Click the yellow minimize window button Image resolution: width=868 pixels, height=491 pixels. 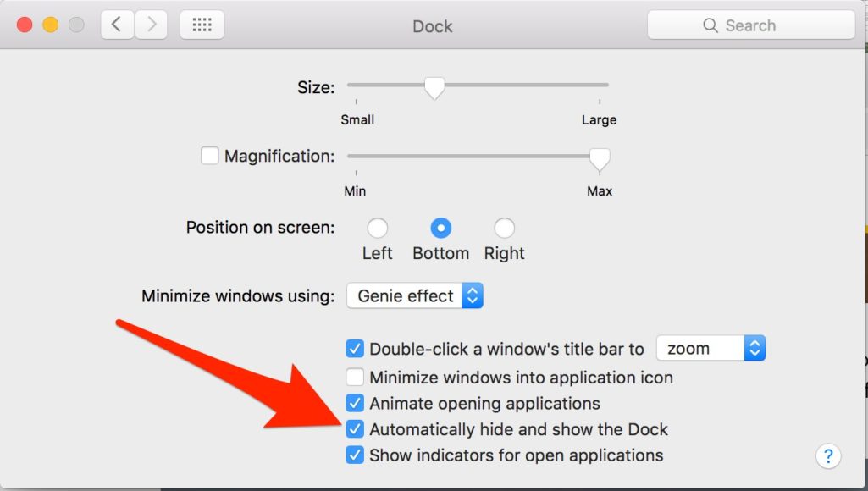click(50, 25)
